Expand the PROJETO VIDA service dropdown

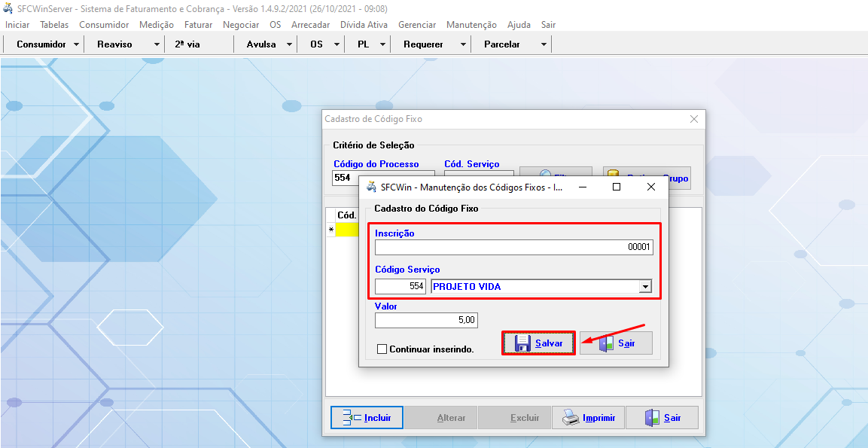(644, 287)
